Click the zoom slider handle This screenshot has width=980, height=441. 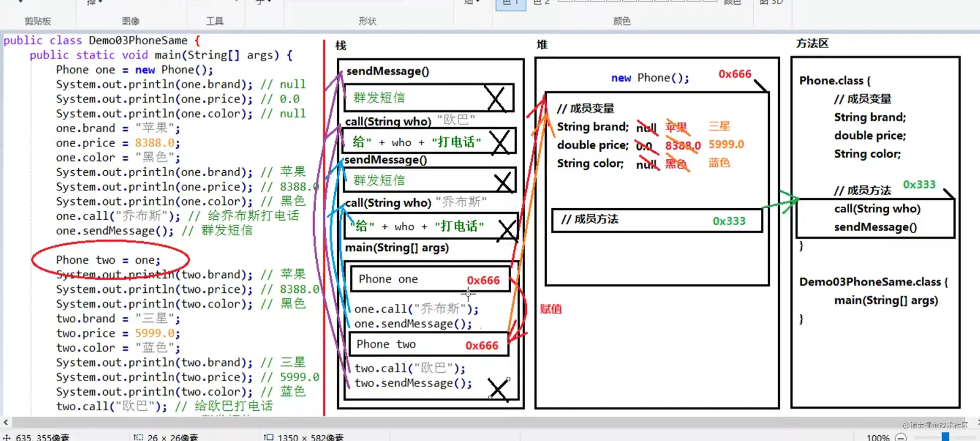tap(945, 437)
